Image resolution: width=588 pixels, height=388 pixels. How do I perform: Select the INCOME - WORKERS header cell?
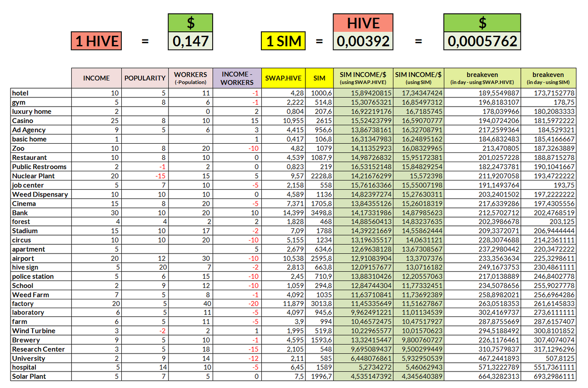(x=237, y=78)
